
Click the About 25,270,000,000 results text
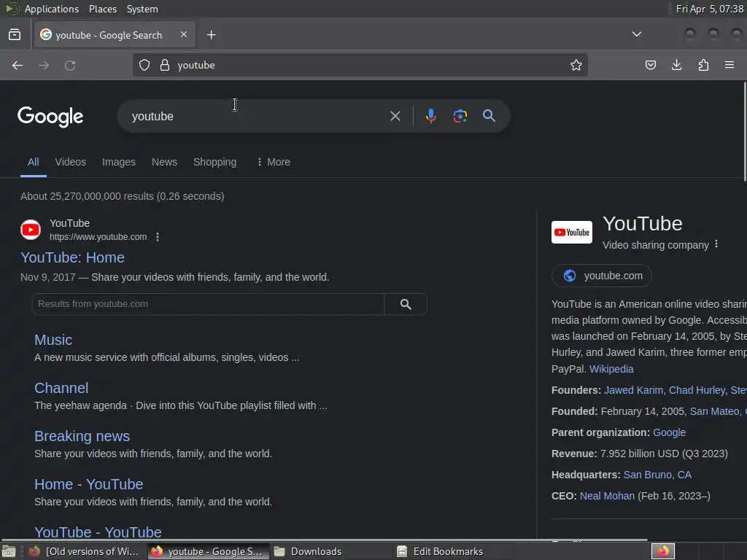(122, 196)
